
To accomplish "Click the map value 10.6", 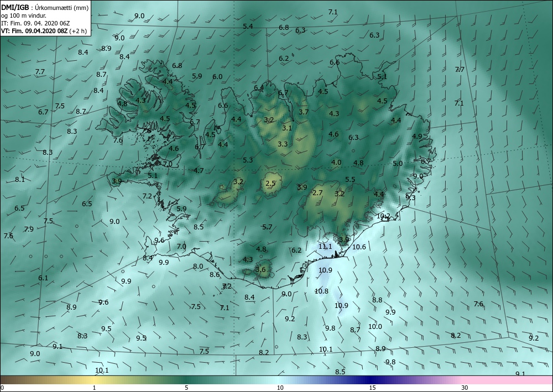I will (x=359, y=247).
